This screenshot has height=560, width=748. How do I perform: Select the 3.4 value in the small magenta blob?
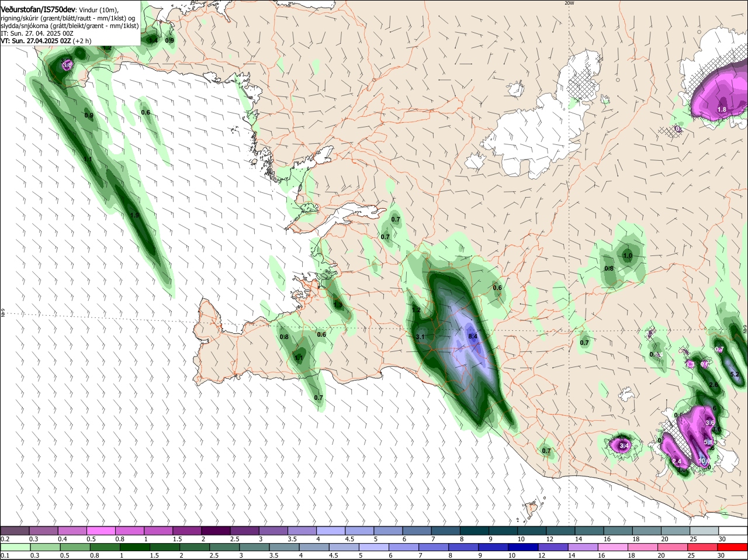coord(624,446)
